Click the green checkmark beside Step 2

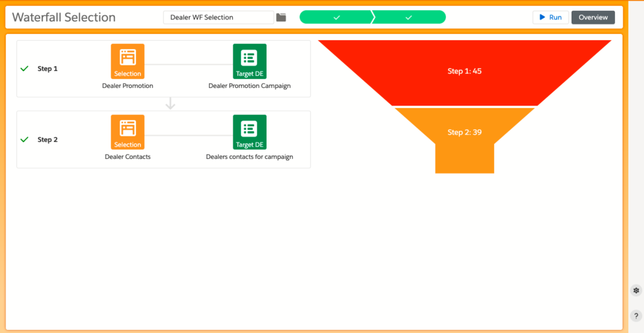click(x=25, y=139)
